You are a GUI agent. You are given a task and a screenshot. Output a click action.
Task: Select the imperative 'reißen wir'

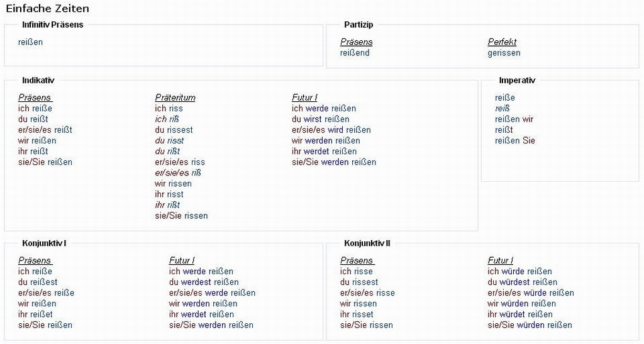coord(514,119)
